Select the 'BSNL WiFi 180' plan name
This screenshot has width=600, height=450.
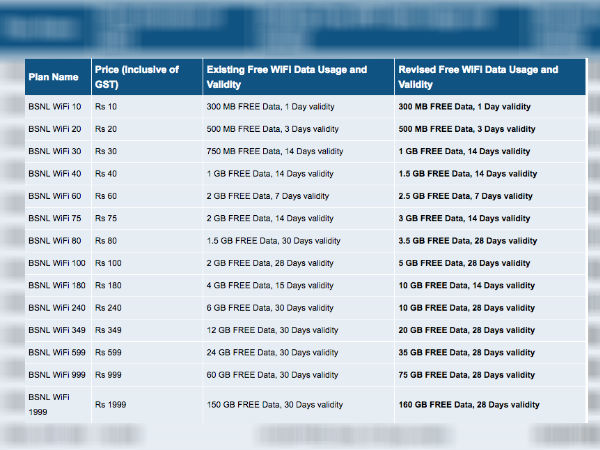(57, 285)
